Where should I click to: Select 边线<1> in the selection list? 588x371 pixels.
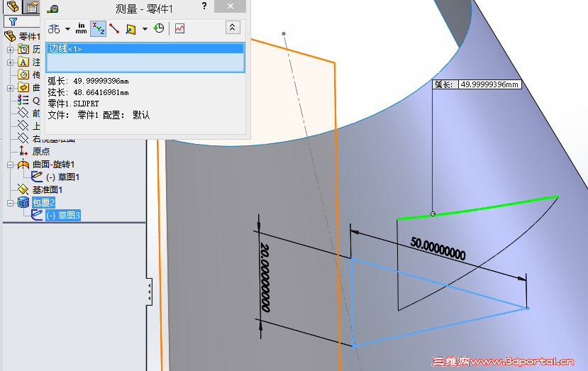pos(145,48)
